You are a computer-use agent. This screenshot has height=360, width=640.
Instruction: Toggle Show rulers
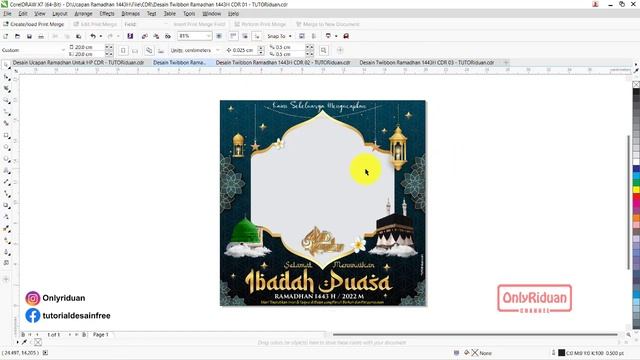(x=233, y=36)
